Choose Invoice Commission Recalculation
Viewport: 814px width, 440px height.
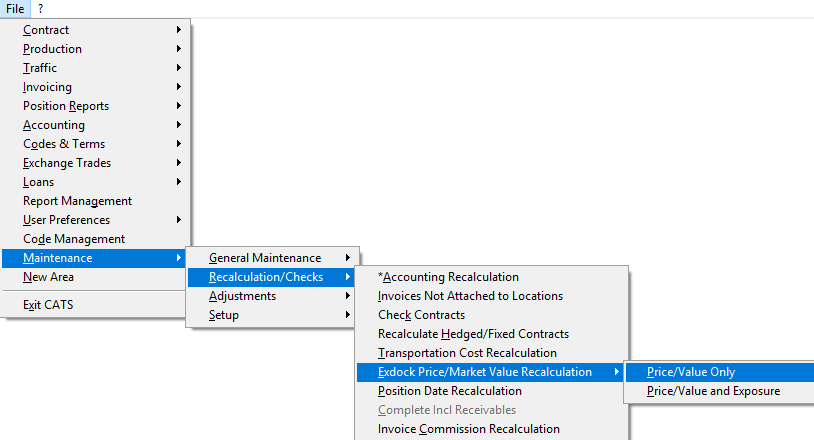(x=492, y=429)
